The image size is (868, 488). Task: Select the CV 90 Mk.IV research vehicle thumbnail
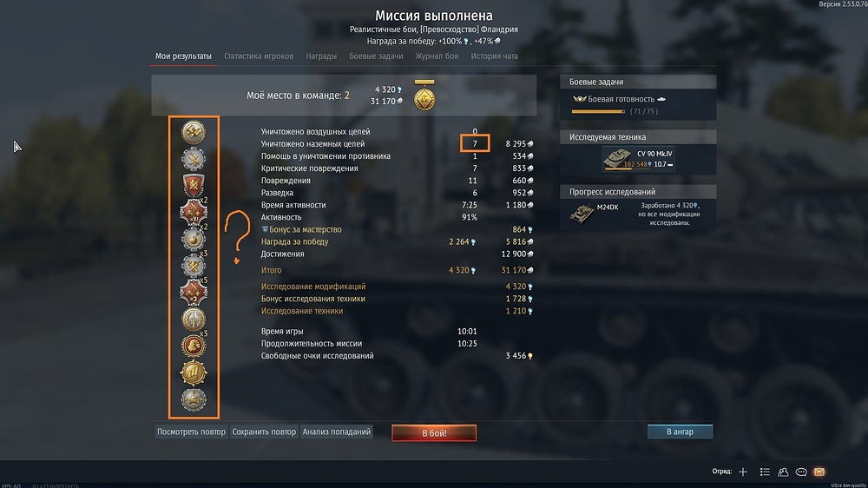(x=616, y=158)
